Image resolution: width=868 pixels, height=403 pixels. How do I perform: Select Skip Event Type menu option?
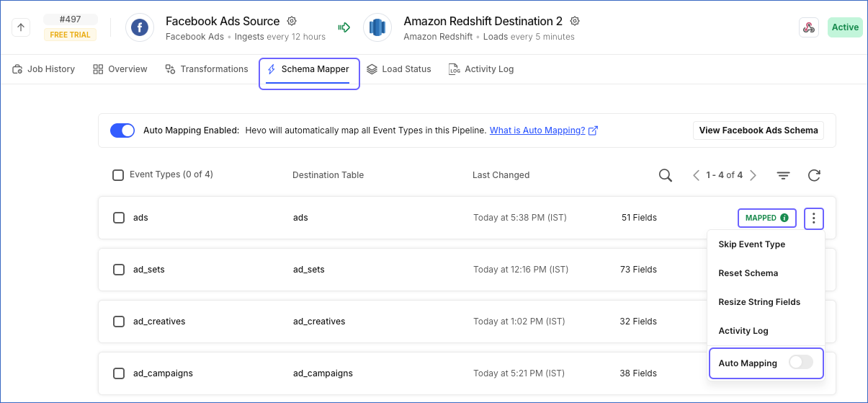(752, 244)
